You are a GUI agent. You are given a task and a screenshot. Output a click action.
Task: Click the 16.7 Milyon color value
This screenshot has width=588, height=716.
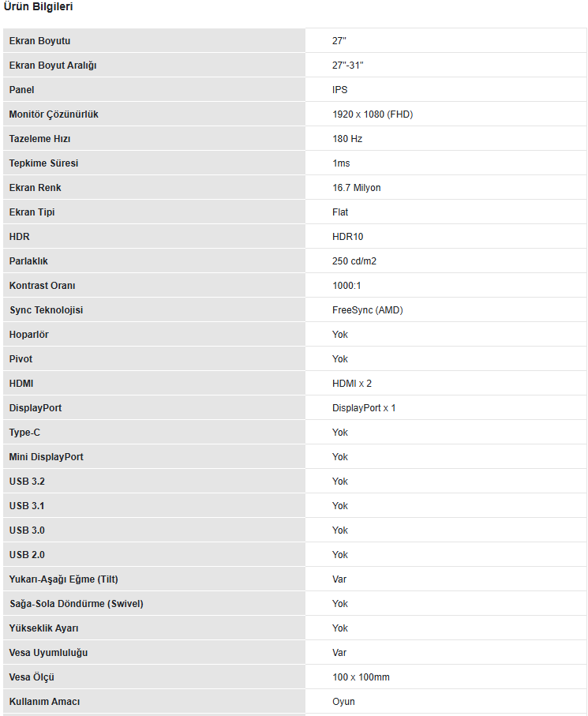357,188
